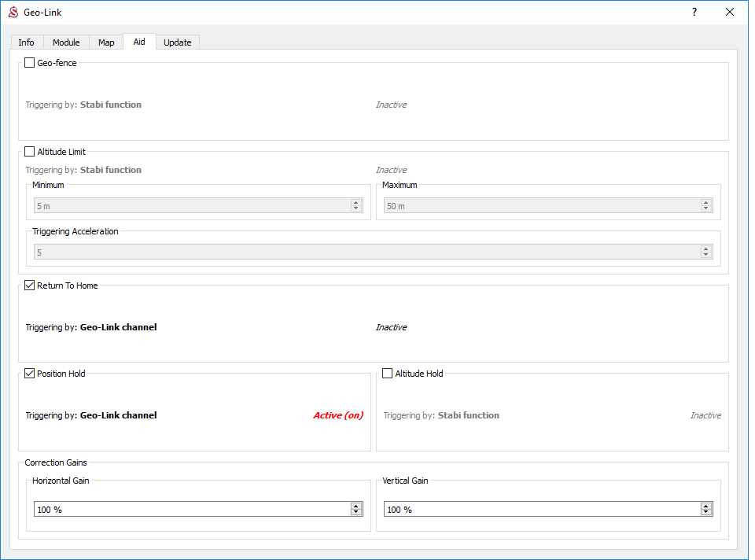
Task: Increase Vertical Gain with up arrow
Action: point(705,507)
